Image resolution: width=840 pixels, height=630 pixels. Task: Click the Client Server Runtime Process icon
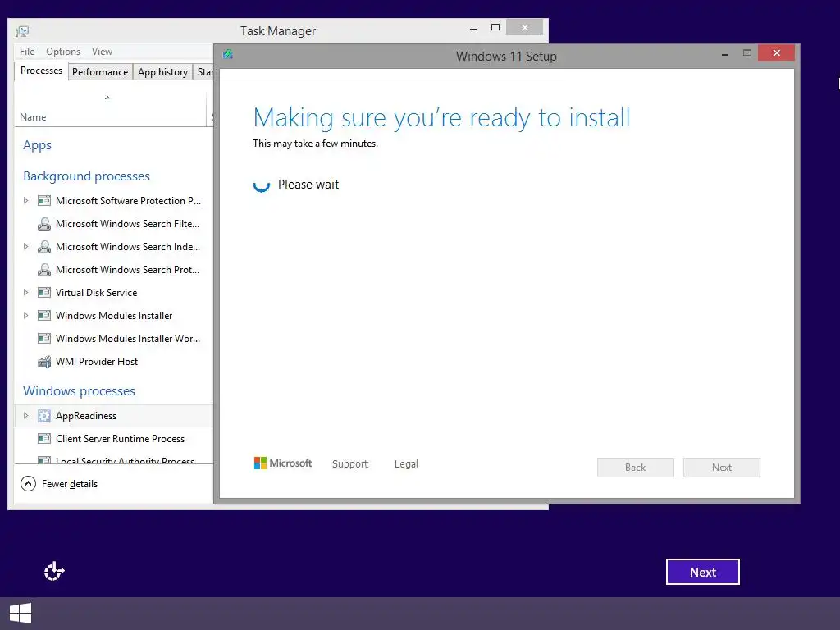pyautogui.click(x=44, y=439)
